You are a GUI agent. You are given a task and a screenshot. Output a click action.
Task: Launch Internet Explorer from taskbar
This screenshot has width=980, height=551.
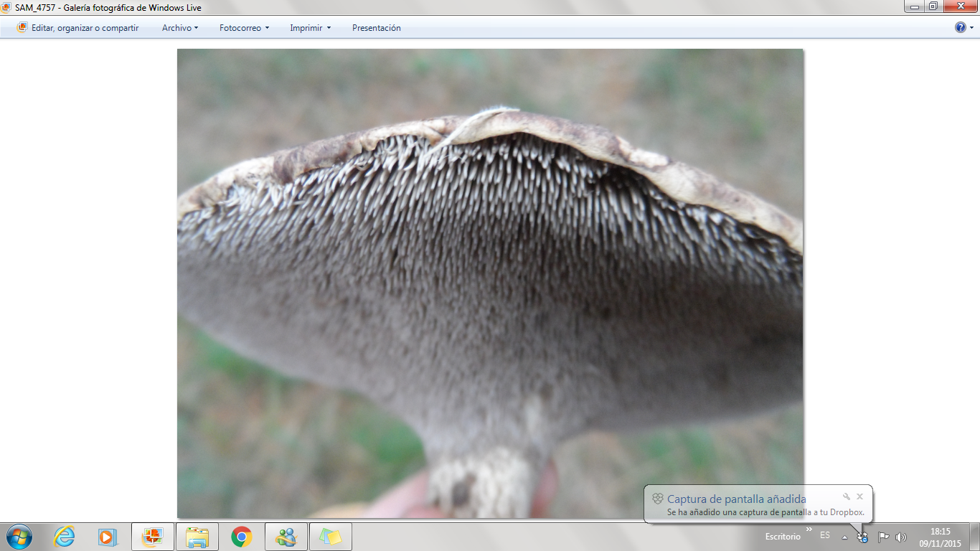tap(65, 537)
